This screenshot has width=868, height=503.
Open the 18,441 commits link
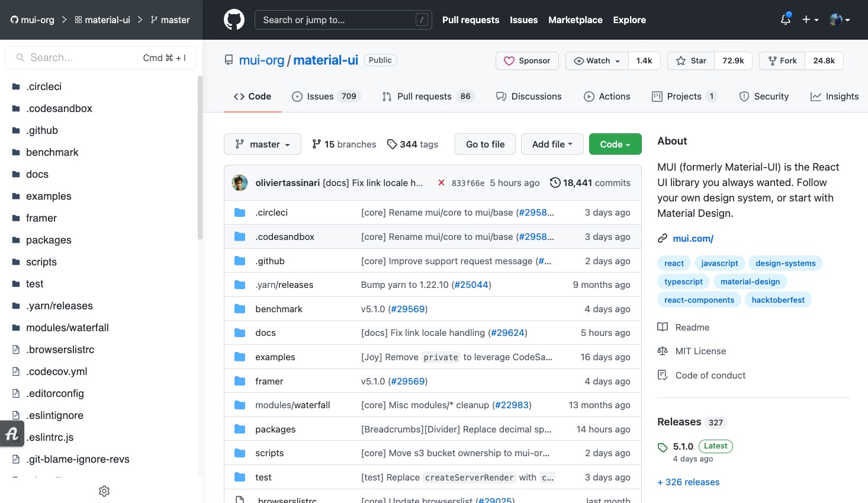coord(590,182)
